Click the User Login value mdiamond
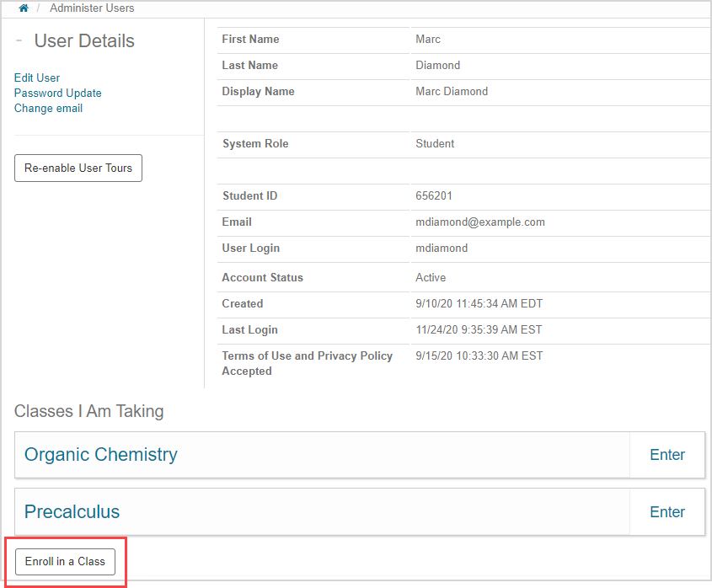This screenshot has width=712, height=588. (442, 249)
